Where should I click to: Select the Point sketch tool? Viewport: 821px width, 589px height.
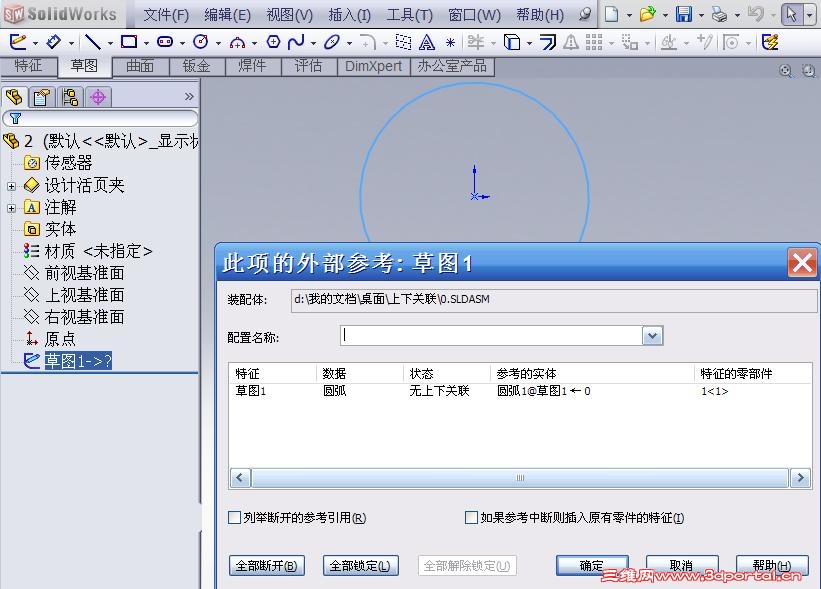450,42
